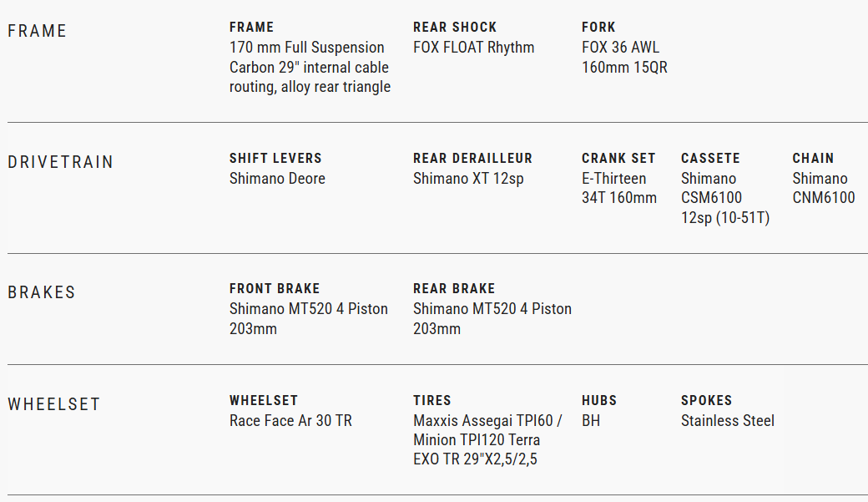
Task: Click the FRAME section heading
Action: point(37,31)
